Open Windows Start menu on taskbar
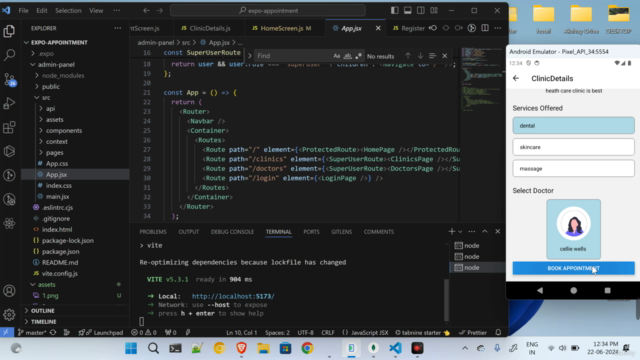 tap(131, 348)
